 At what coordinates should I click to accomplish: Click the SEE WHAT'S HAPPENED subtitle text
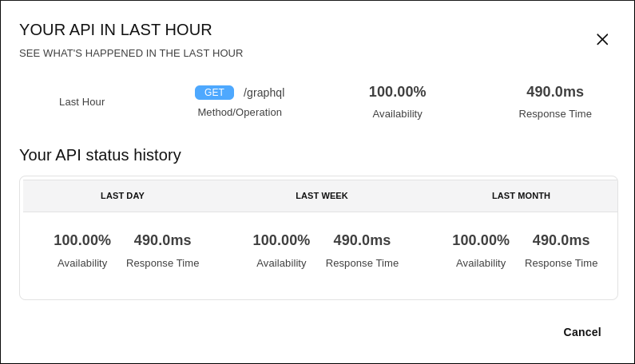(x=131, y=53)
